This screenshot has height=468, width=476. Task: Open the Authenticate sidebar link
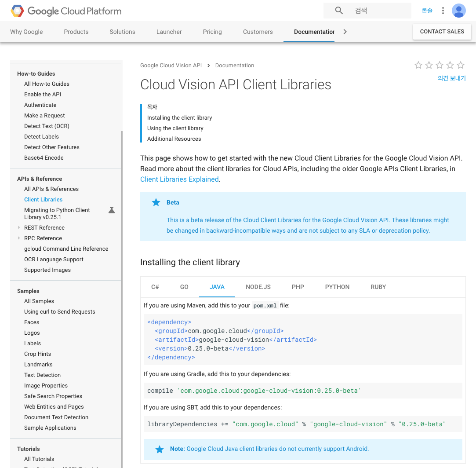click(x=40, y=105)
